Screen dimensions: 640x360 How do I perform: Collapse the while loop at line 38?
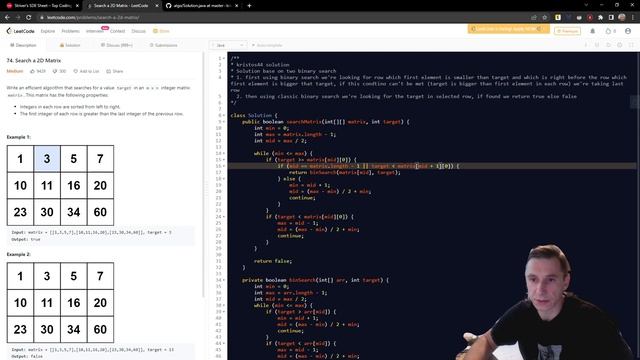click(224, 305)
